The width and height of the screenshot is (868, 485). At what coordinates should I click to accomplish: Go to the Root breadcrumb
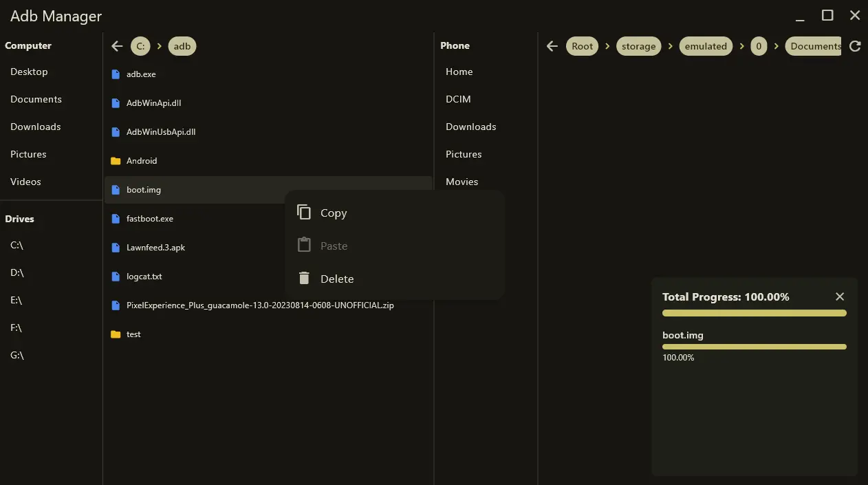pos(582,46)
